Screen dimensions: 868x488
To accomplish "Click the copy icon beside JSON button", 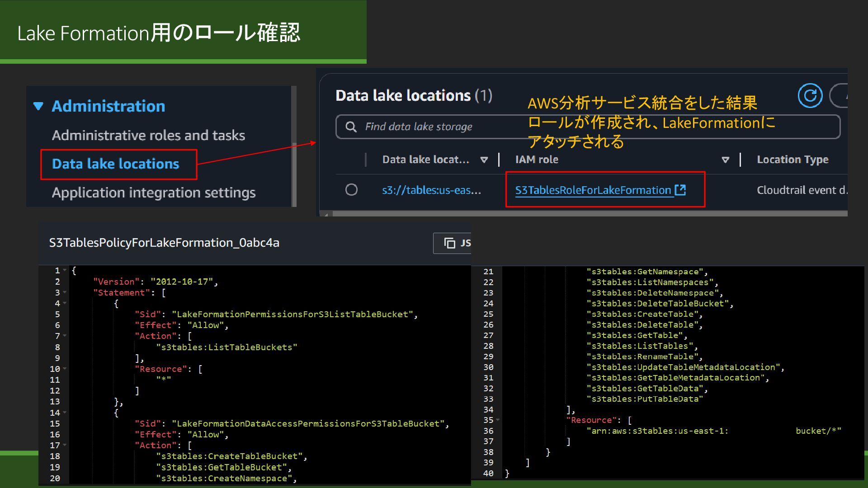I will 449,243.
